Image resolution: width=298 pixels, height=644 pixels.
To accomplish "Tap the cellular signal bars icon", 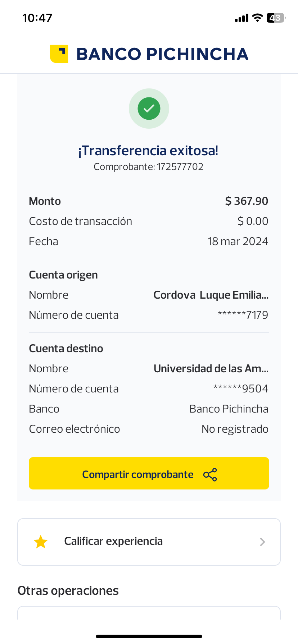I will [241, 18].
